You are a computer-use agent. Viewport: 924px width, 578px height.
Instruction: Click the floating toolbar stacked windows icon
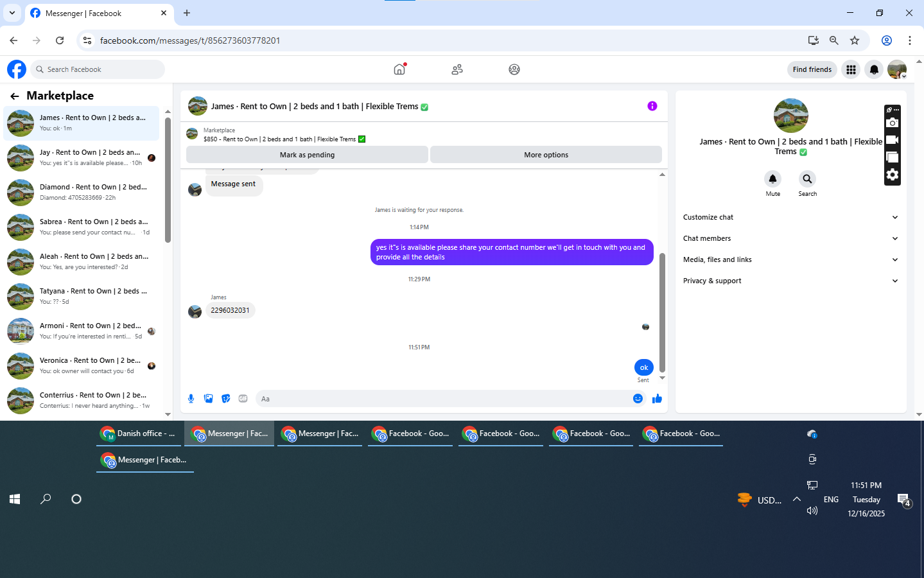(893, 157)
